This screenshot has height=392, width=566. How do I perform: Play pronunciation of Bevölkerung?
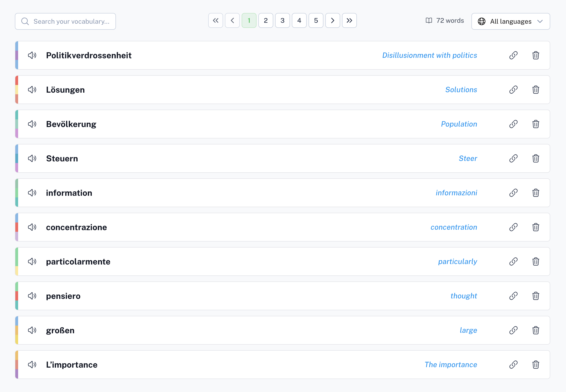point(32,124)
